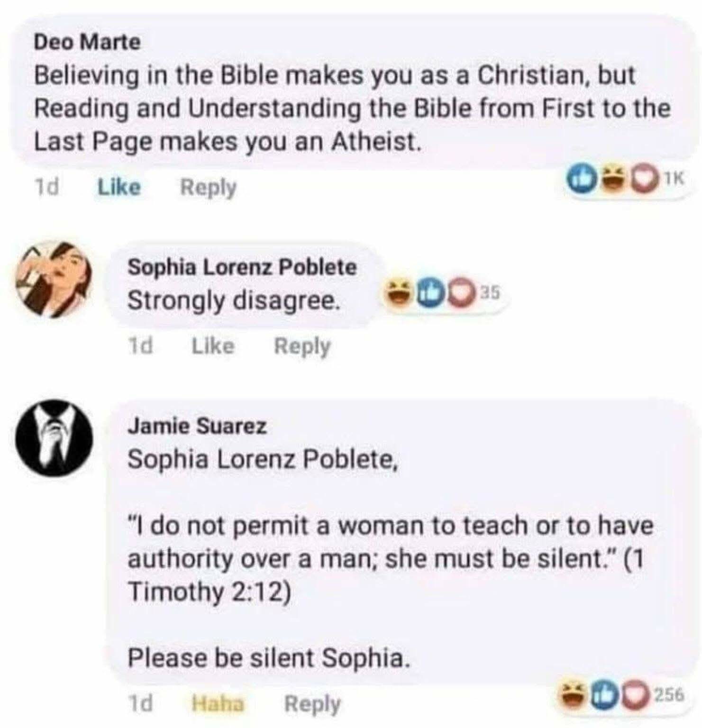Viewport: 702px width, 728px height.
Task: Toggle a Like on Sophia's comment
Action: click(x=212, y=346)
